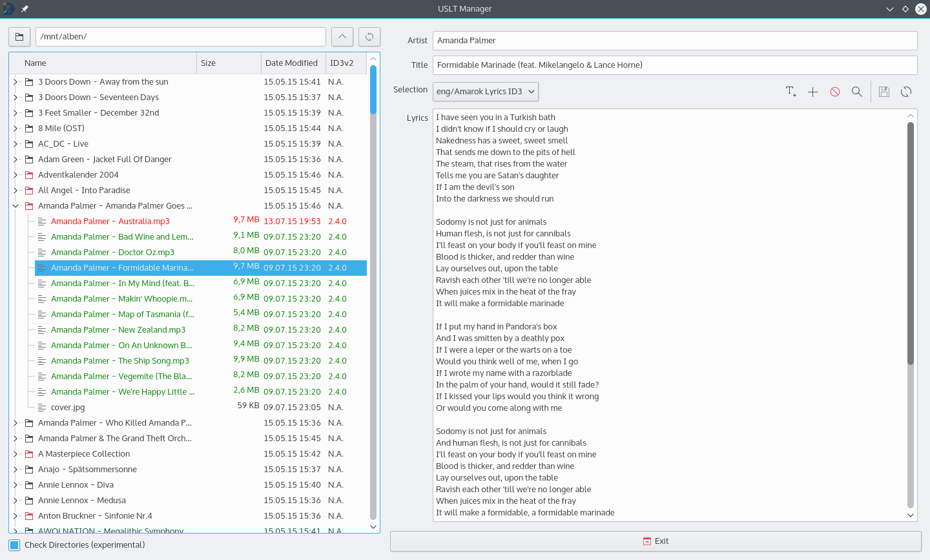
Task: Sort by the Name column header
Action: (x=103, y=63)
